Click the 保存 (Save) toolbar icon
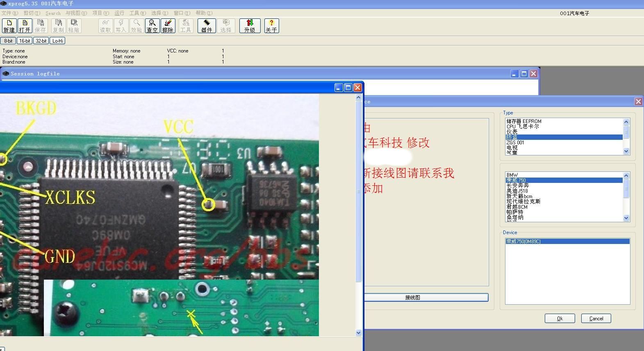The width and height of the screenshot is (644, 351). tap(40, 26)
